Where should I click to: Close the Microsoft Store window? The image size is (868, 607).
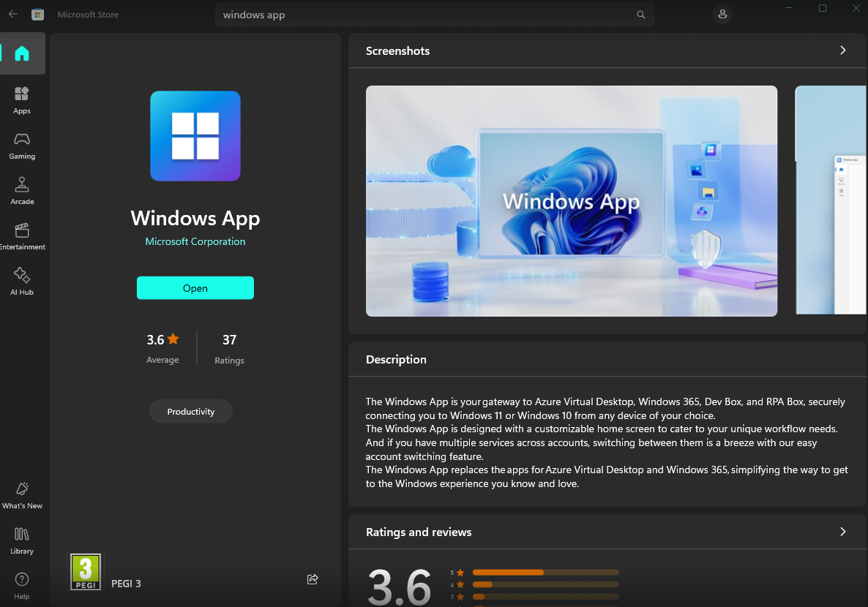pyautogui.click(x=856, y=8)
